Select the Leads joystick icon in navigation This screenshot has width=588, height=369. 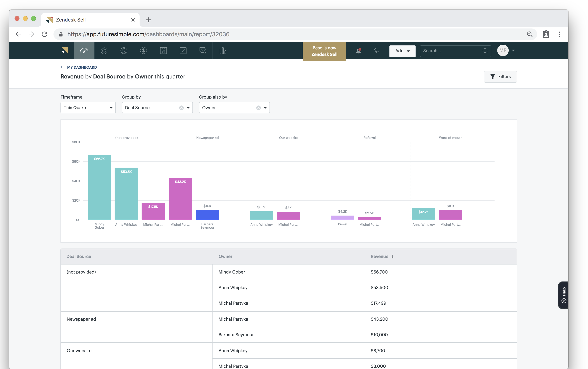[104, 51]
